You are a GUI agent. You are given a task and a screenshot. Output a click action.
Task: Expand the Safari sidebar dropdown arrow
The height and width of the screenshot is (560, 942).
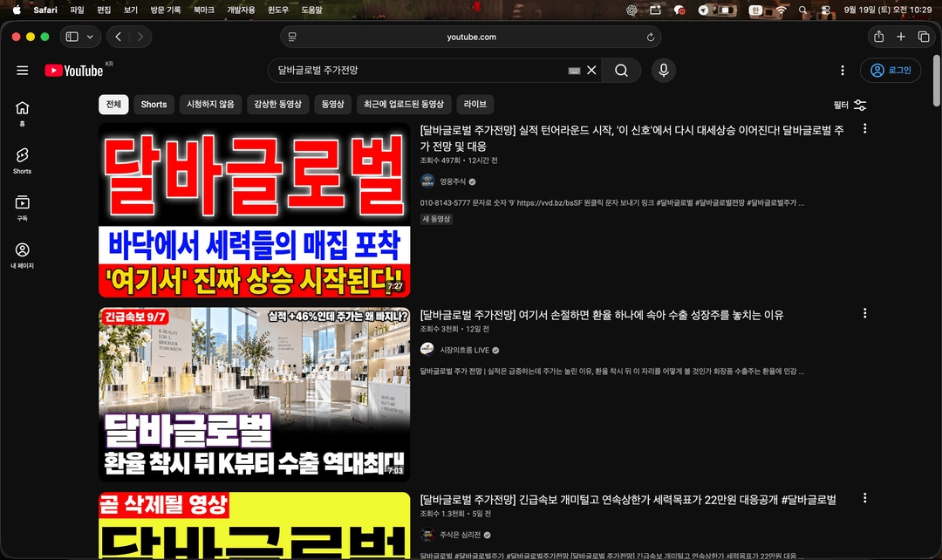[x=90, y=37]
